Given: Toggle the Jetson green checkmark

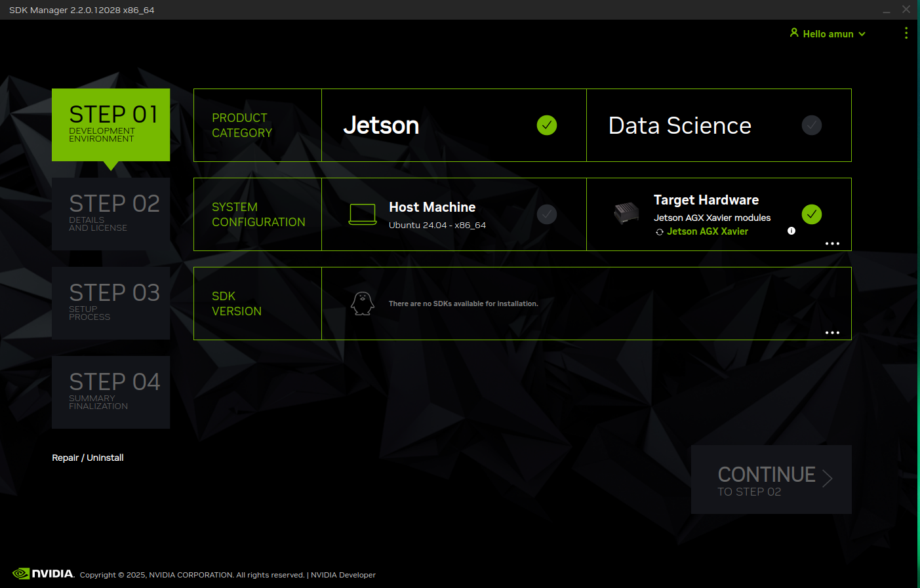Looking at the screenshot, I should (547, 125).
